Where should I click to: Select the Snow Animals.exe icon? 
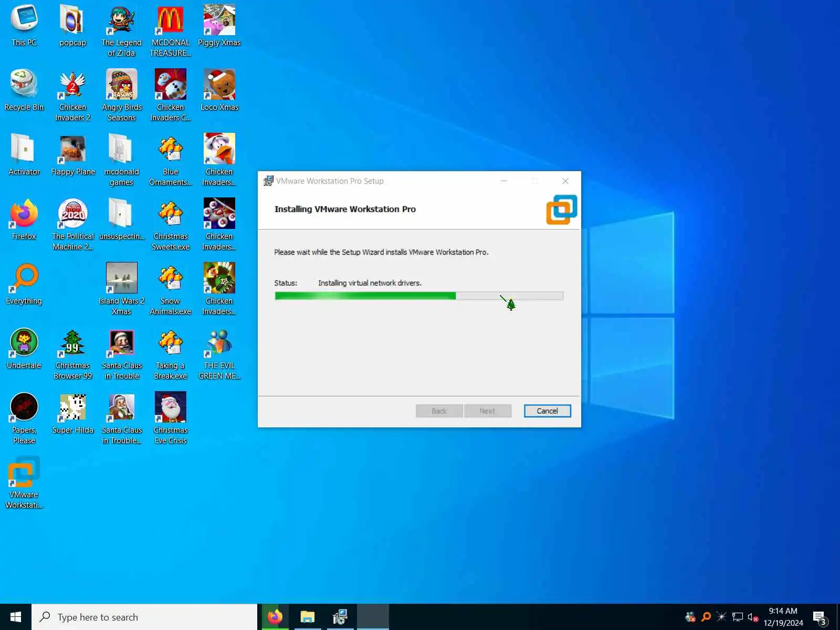(170, 289)
